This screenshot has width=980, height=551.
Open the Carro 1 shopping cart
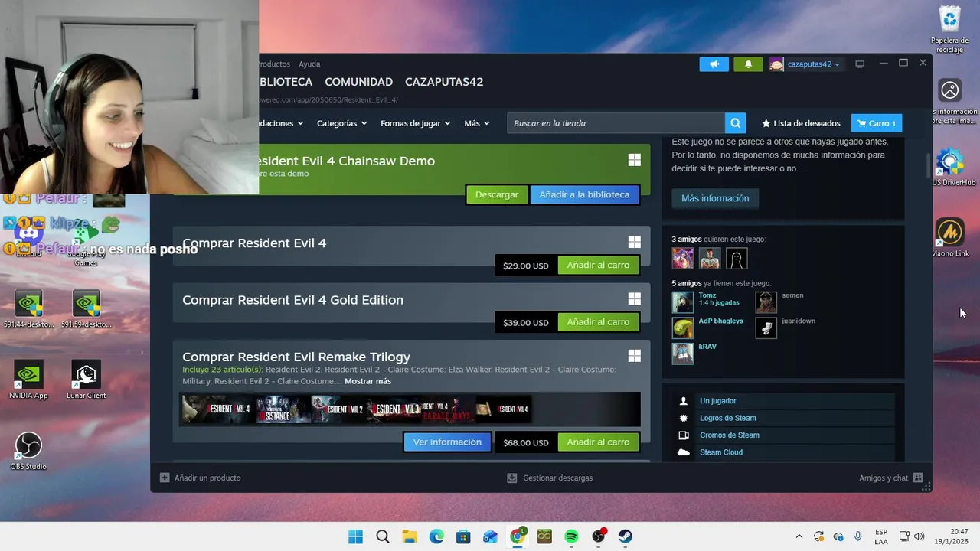[877, 123]
